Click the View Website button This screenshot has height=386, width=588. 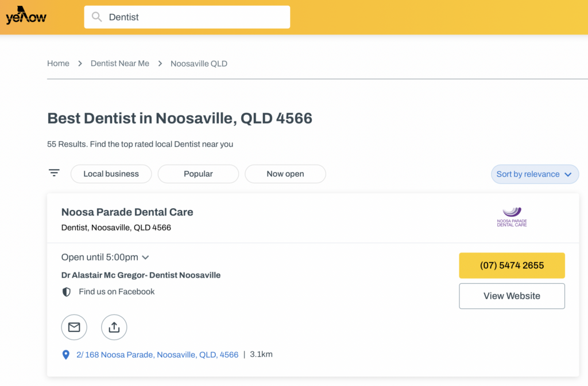coord(512,296)
